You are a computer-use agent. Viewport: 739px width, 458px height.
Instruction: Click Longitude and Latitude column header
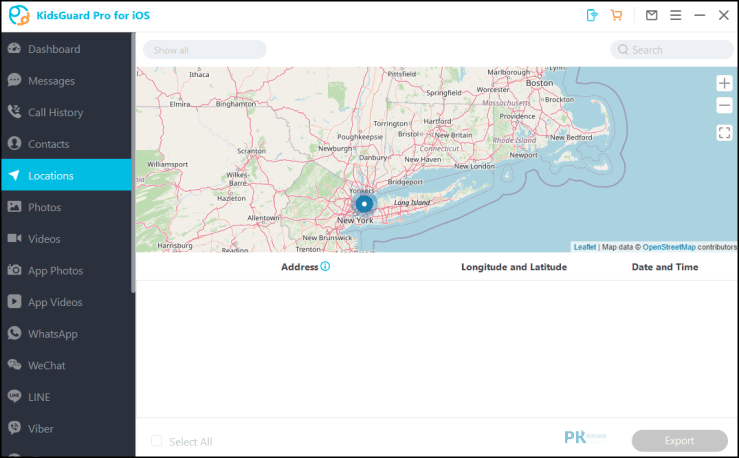pyautogui.click(x=514, y=267)
